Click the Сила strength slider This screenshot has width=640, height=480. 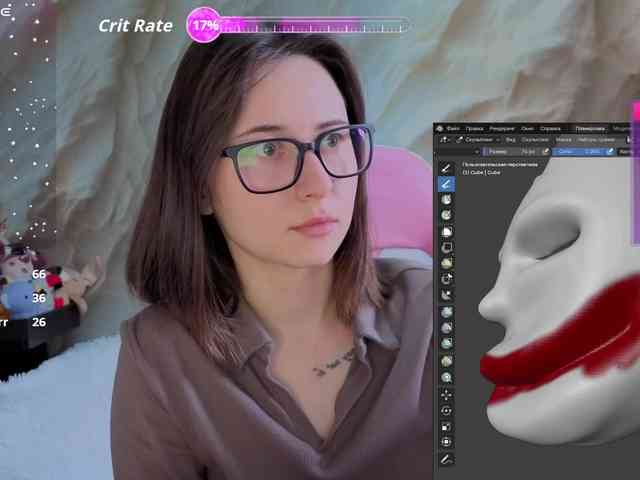pyautogui.click(x=579, y=151)
